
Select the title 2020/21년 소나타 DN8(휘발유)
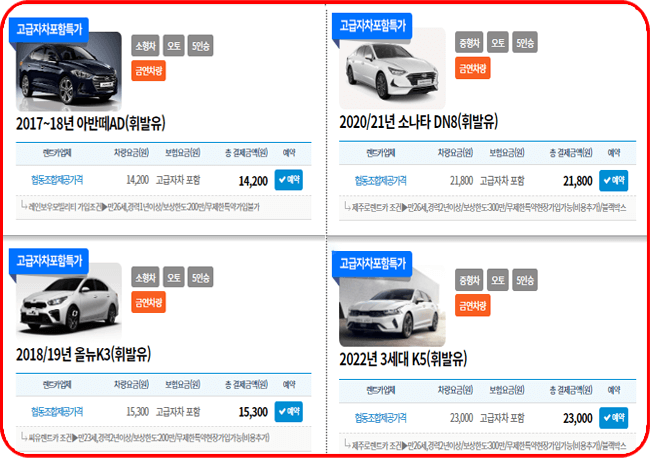coord(419,122)
